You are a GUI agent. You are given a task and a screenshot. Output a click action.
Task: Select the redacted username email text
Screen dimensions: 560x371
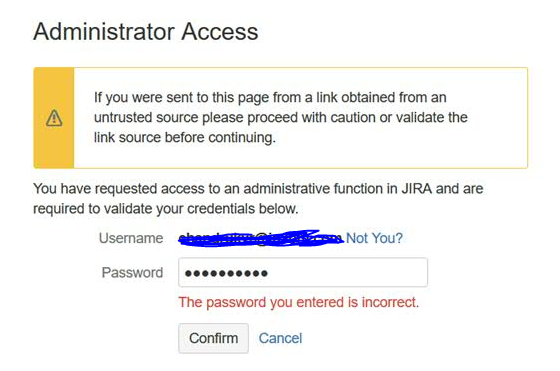pyautogui.click(x=261, y=238)
